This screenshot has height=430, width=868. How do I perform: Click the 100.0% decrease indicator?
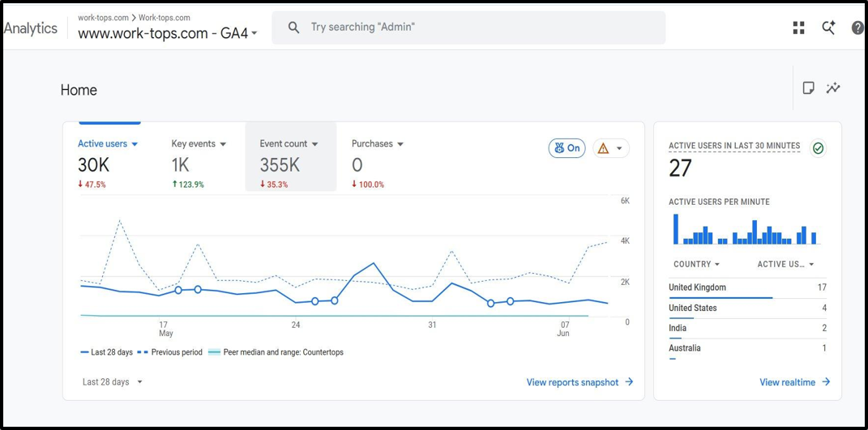click(x=368, y=185)
